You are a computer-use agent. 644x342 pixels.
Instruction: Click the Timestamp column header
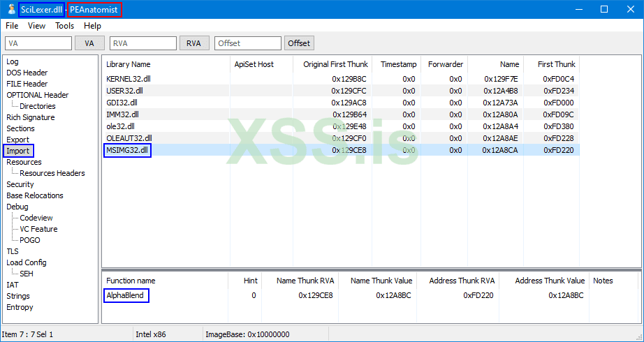[x=396, y=64]
